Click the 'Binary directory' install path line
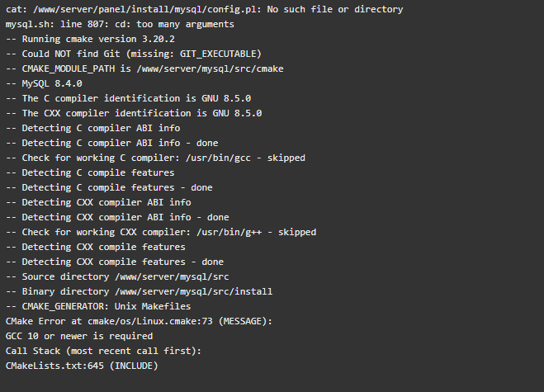 140,292
